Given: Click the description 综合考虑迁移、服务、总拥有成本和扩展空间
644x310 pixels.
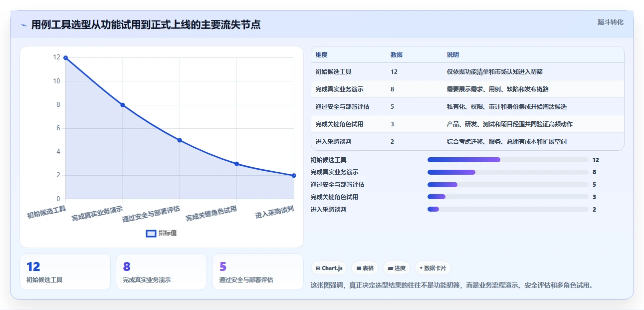Looking at the screenshot, I should [x=507, y=142].
